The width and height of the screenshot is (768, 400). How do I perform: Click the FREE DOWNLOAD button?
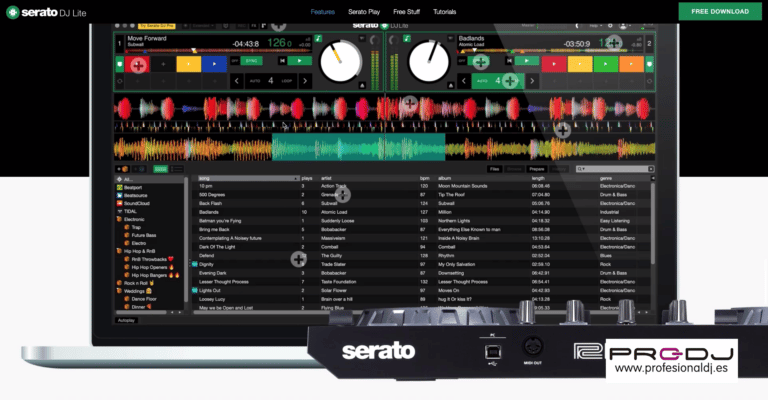click(x=720, y=11)
